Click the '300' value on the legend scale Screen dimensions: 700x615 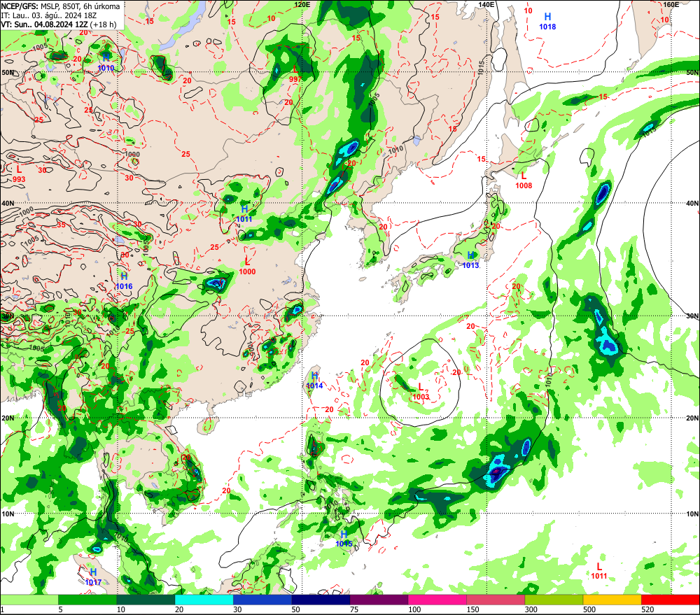click(531, 609)
